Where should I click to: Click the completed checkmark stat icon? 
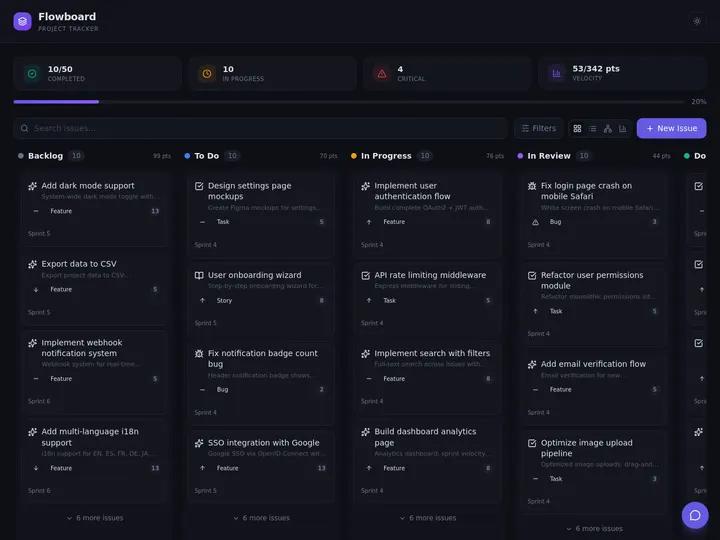pyautogui.click(x=32, y=73)
